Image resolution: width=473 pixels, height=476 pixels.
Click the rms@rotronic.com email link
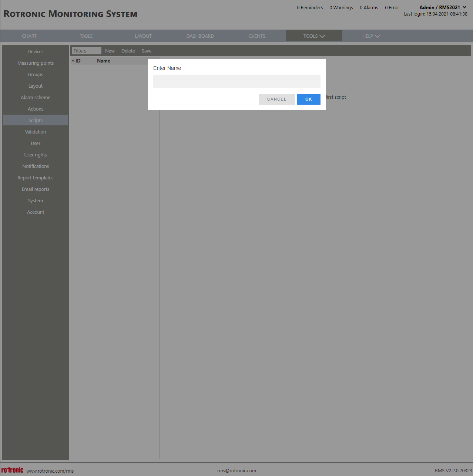tap(236, 470)
